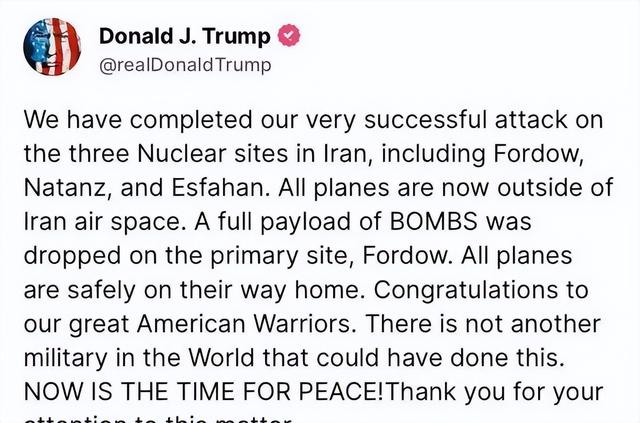Select the phrase could have done this
Screen dimensions: 640x423
[x=440, y=358]
